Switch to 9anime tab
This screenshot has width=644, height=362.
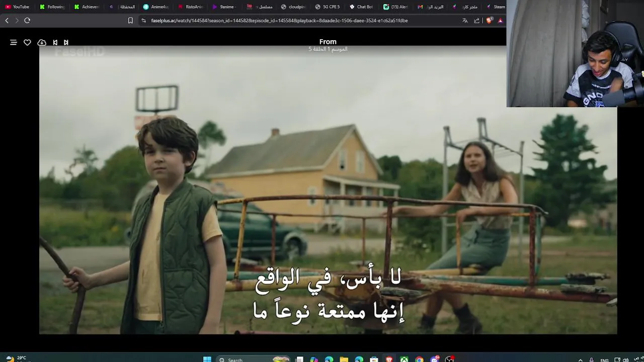(225, 7)
